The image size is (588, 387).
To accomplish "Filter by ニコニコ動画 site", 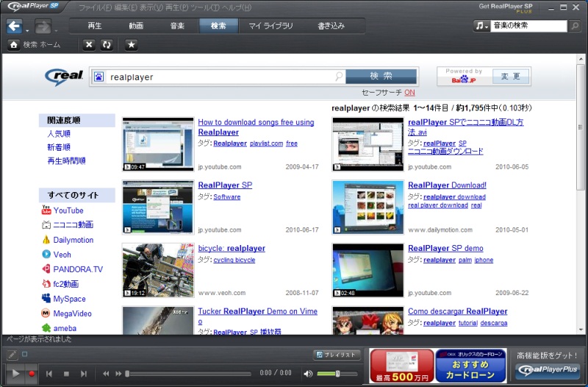I will (73, 224).
